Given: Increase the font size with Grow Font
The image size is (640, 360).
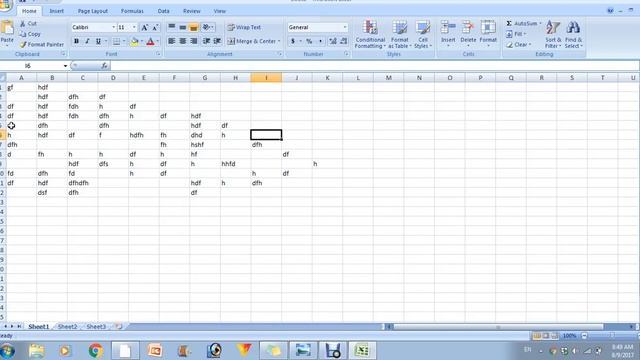Looking at the screenshot, I should (x=144, y=27).
